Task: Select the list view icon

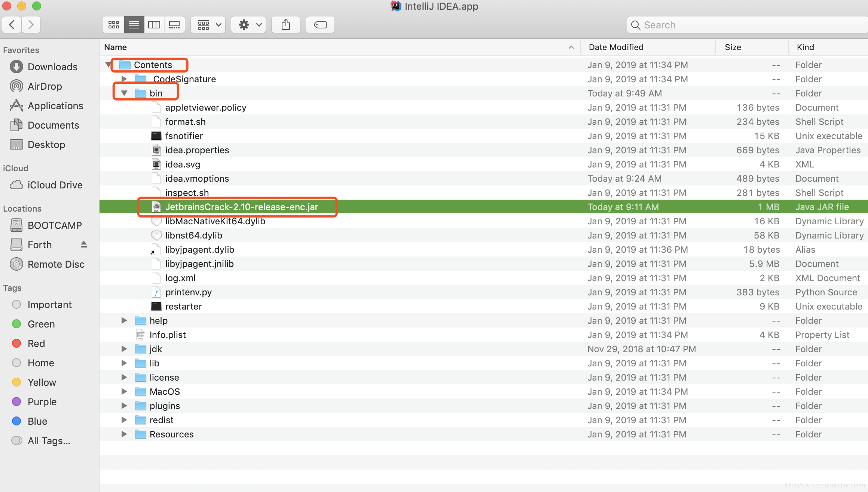Action: (134, 24)
